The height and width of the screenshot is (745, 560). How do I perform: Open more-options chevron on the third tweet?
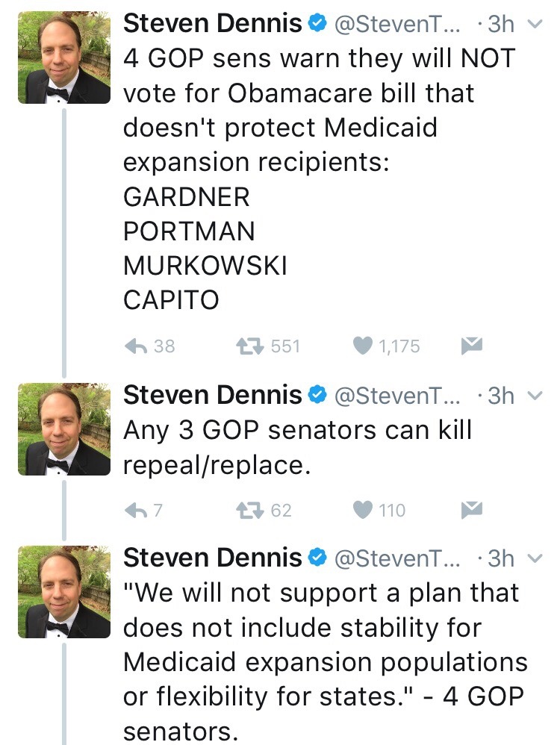click(x=534, y=557)
